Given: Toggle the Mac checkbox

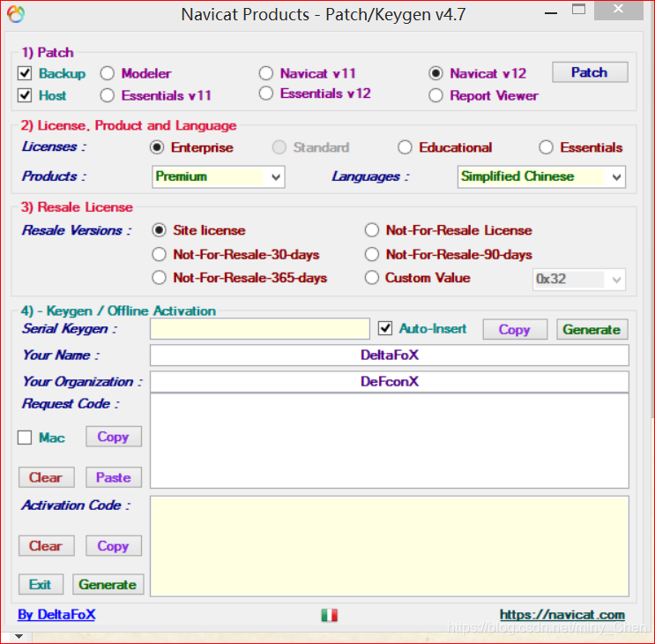Looking at the screenshot, I should (25, 438).
